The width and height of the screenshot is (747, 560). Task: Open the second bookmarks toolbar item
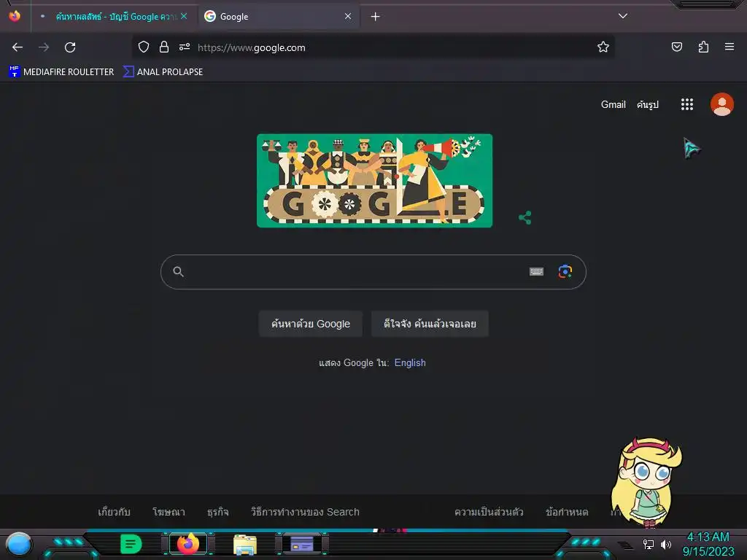[x=163, y=72]
